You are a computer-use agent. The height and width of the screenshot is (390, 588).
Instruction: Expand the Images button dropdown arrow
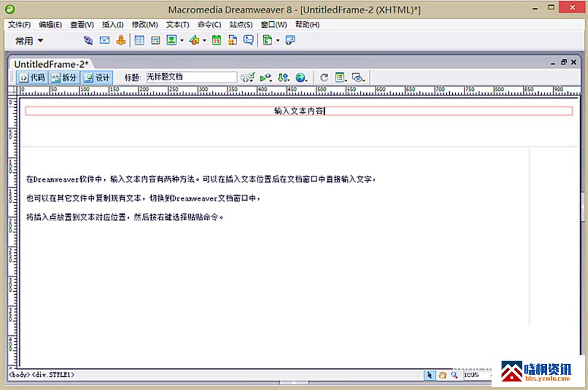(x=182, y=41)
